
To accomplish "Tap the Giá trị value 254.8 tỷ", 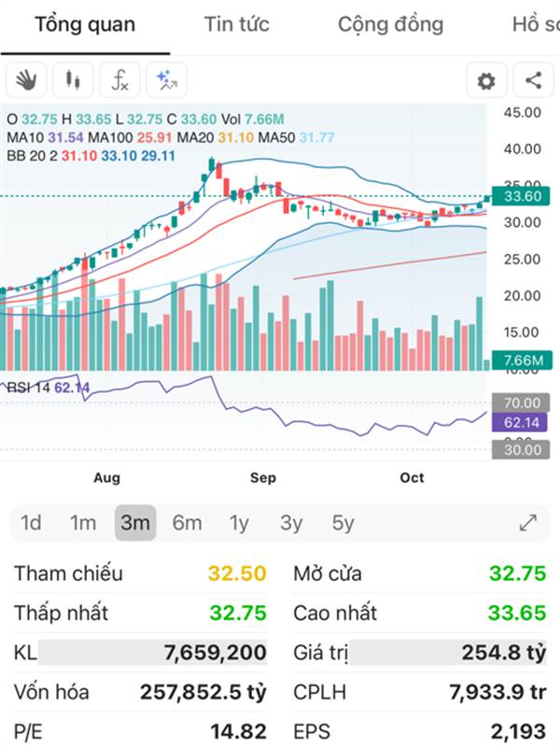I will pos(503,653).
